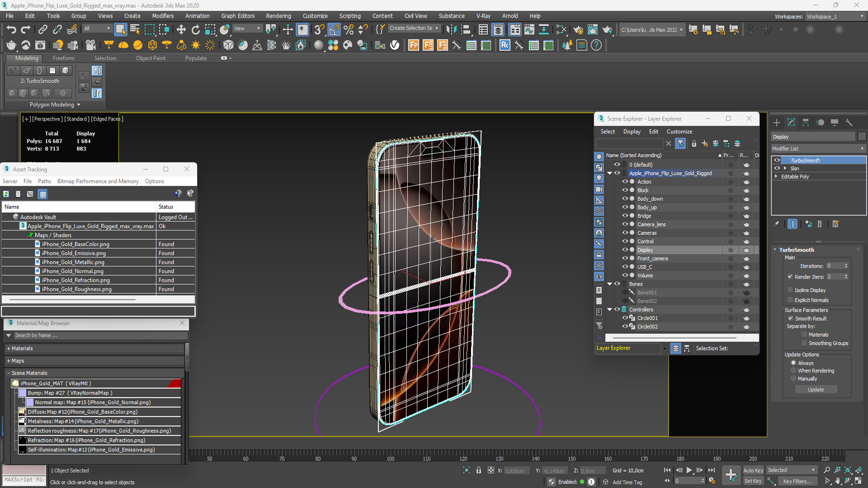Viewport: 868px width, 488px height.
Task: Collapse the Controllers layer tree
Action: pyautogui.click(x=609, y=310)
